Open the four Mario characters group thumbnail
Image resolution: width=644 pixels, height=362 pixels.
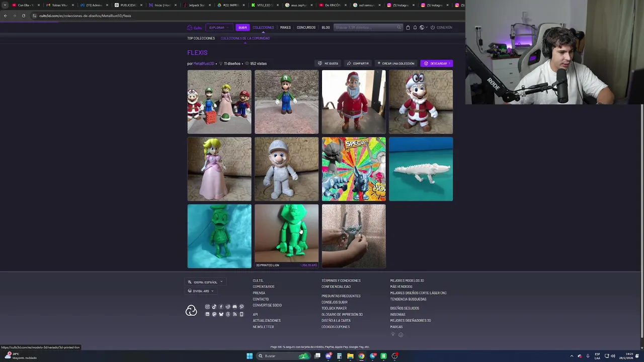pyautogui.click(x=219, y=102)
